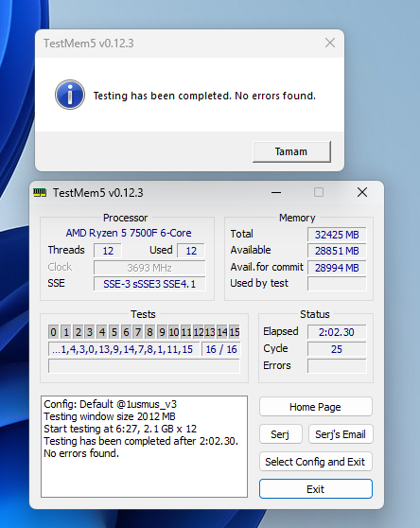Close the completion message dialog
The image size is (420, 528).
pyautogui.click(x=330, y=43)
